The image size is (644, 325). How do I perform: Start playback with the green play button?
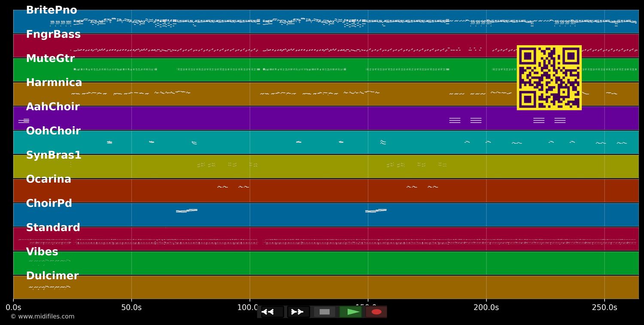click(351, 312)
